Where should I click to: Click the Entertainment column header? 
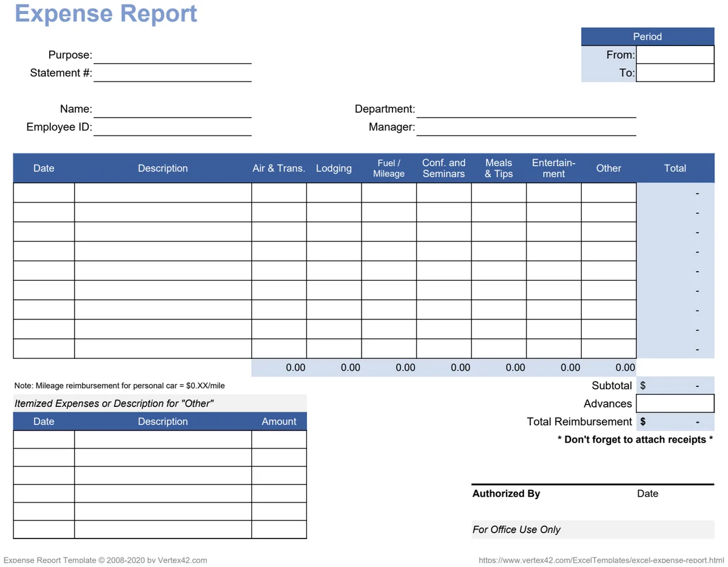point(554,168)
